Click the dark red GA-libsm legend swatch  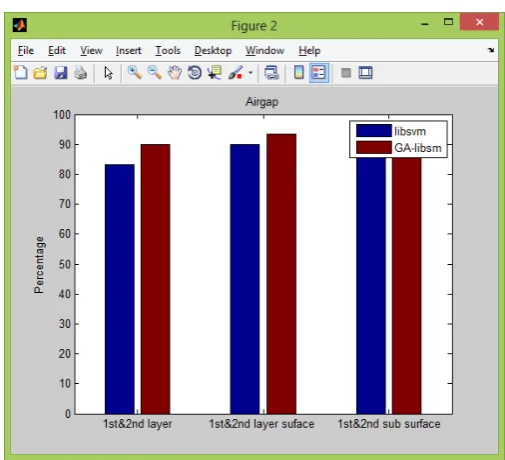click(x=374, y=147)
